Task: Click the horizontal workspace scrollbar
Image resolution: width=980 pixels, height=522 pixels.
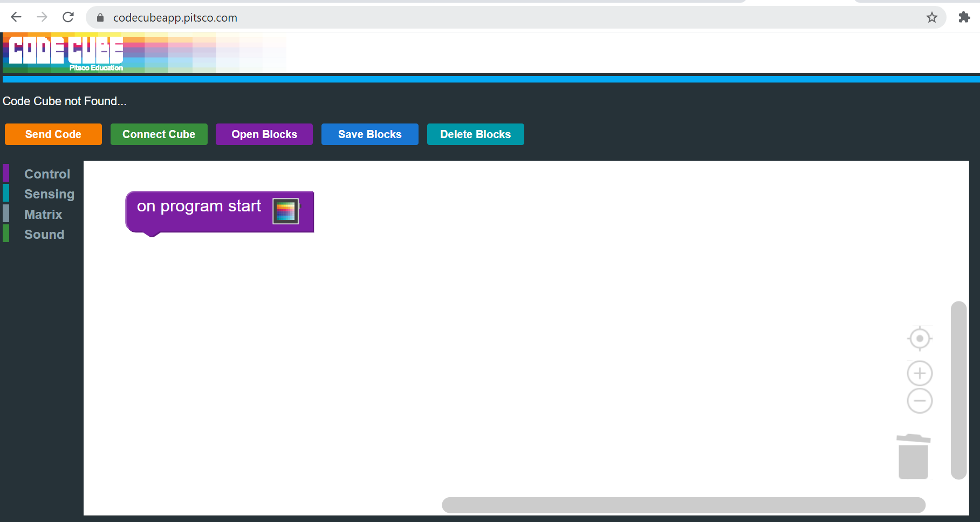Action: click(683, 505)
